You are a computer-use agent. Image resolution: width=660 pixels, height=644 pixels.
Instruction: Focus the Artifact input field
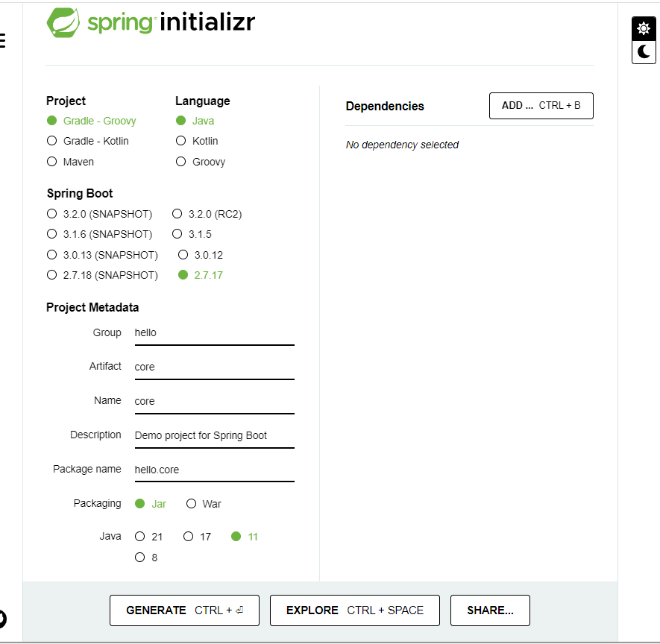[x=214, y=367]
